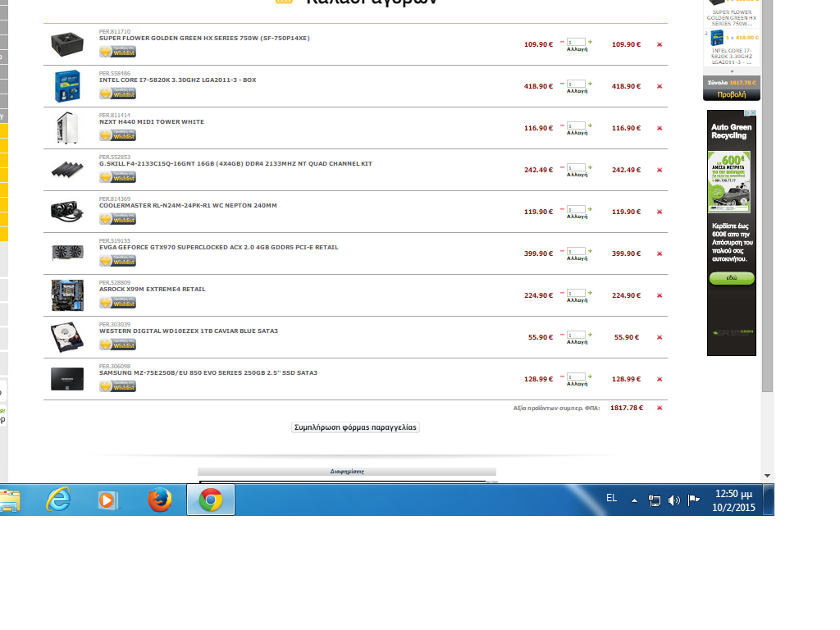Click Προβολή button in sidebar cart

click(x=731, y=94)
